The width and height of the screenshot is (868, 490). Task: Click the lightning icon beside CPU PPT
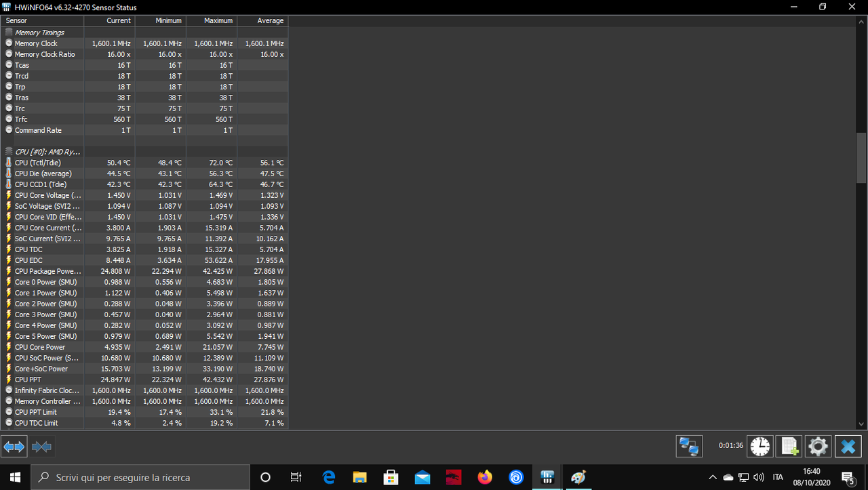click(x=9, y=380)
